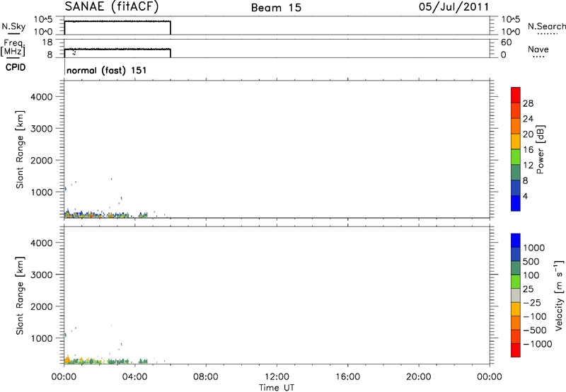Select the Freq. [MHz] axis label
Screen dimensions: 566x392
pyautogui.click(x=13, y=47)
